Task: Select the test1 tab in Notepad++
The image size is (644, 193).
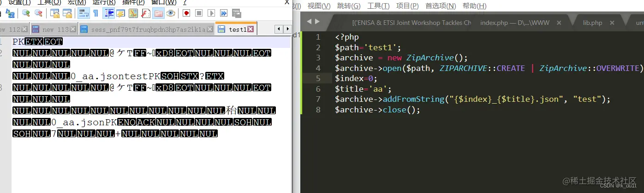Action: 236,29
